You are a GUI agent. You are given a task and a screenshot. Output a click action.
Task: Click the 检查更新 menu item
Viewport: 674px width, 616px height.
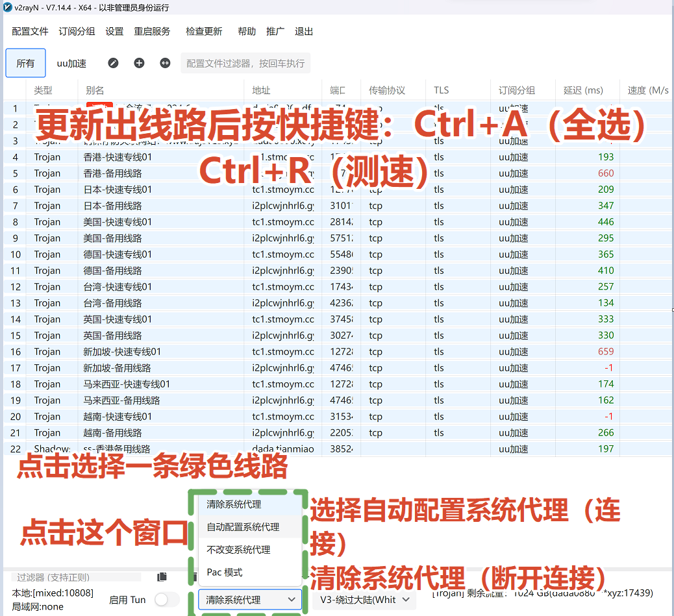[x=204, y=31]
